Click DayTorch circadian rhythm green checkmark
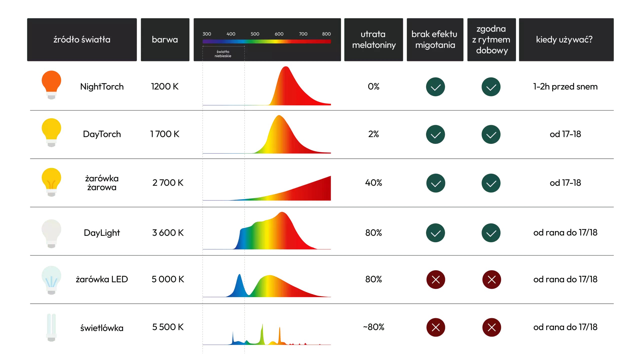This screenshot has height=364, width=640. (491, 134)
